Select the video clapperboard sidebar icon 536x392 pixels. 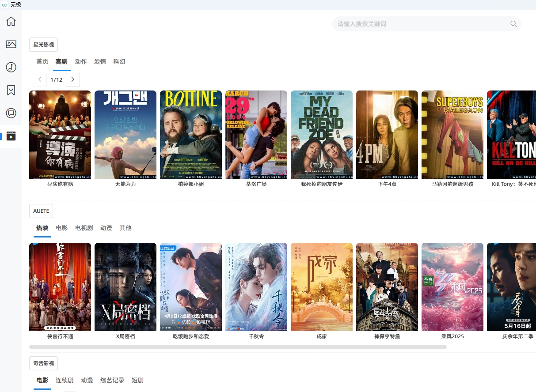pyautogui.click(x=11, y=136)
